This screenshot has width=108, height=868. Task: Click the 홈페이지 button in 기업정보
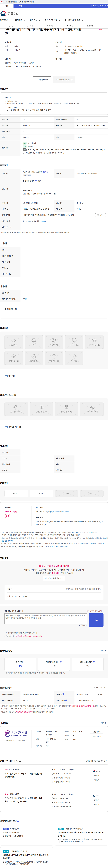[97, 732]
